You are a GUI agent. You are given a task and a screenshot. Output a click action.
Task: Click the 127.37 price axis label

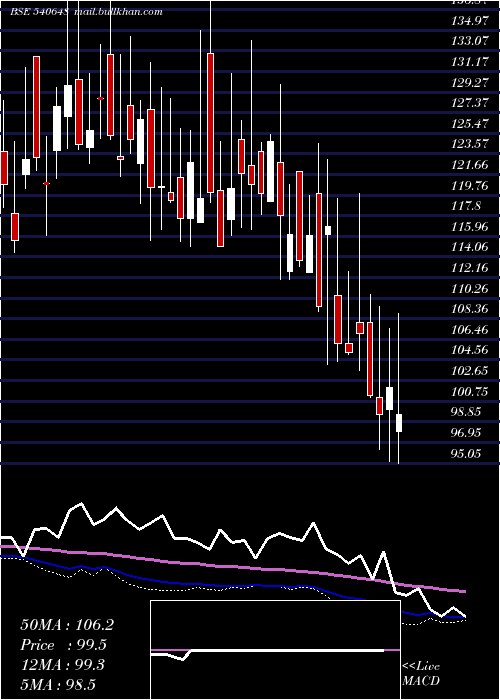tap(470, 103)
